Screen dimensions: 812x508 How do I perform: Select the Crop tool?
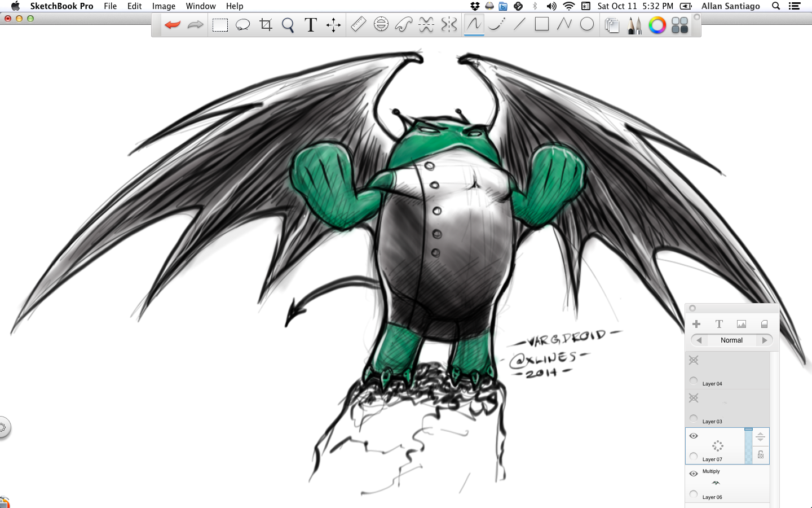coord(266,25)
